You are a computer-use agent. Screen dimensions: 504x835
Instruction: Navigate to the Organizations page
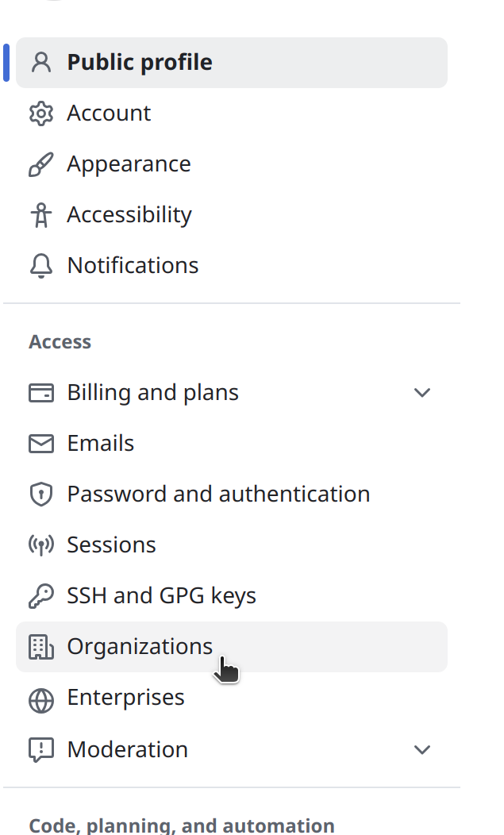pyautogui.click(x=140, y=647)
